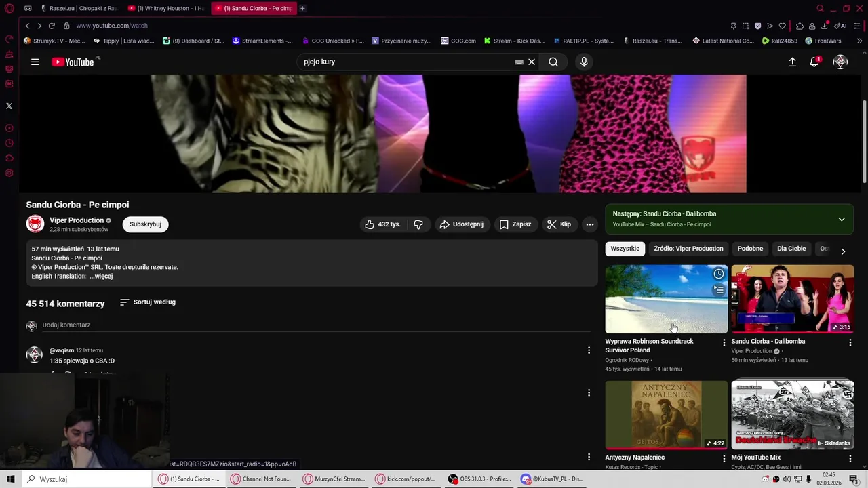Open the GOG.com bookmark
Image resolution: width=868 pixels, height=488 pixels.
coord(458,41)
